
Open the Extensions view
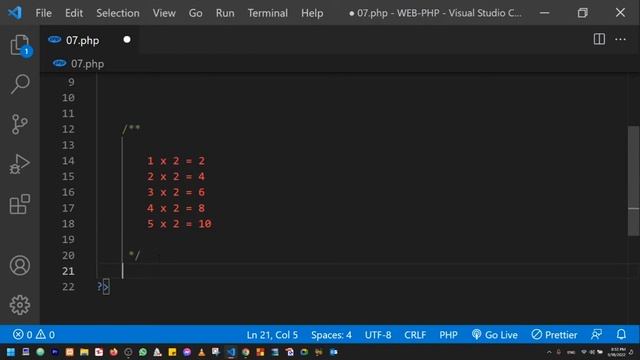point(20,204)
